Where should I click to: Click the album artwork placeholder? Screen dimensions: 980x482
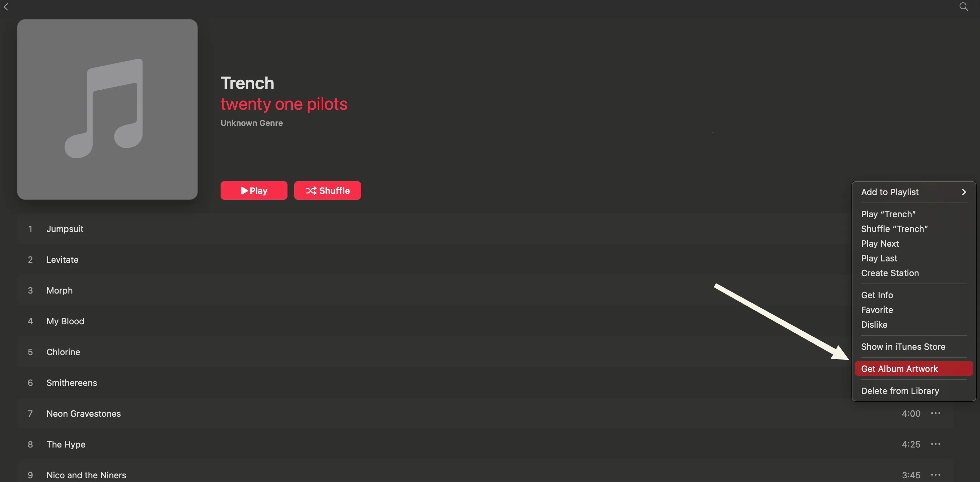point(107,109)
